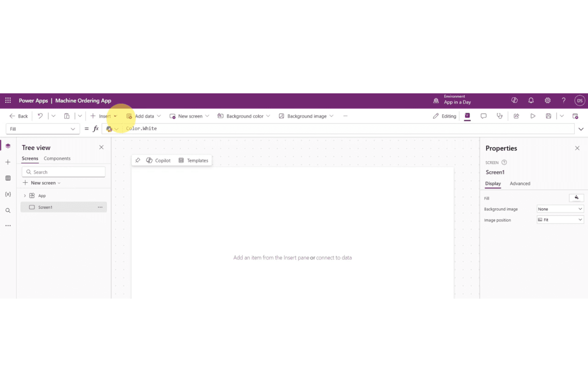Focus the Tree view Search field
The height and width of the screenshot is (392, 588).
point(64,172)
